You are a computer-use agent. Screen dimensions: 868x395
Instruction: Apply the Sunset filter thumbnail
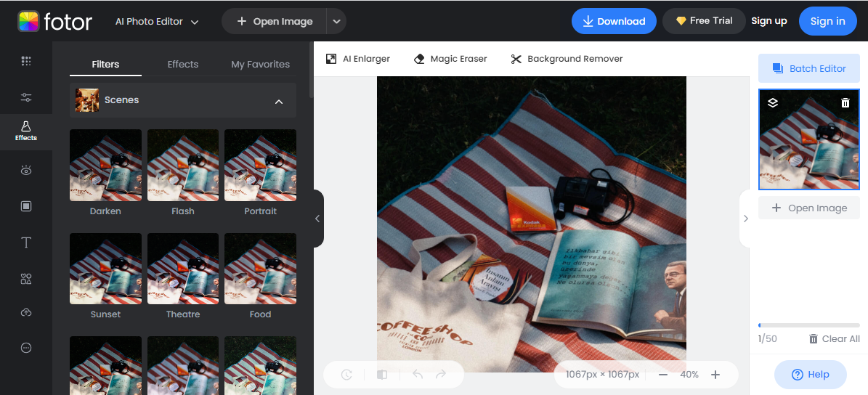click(105, 269)
